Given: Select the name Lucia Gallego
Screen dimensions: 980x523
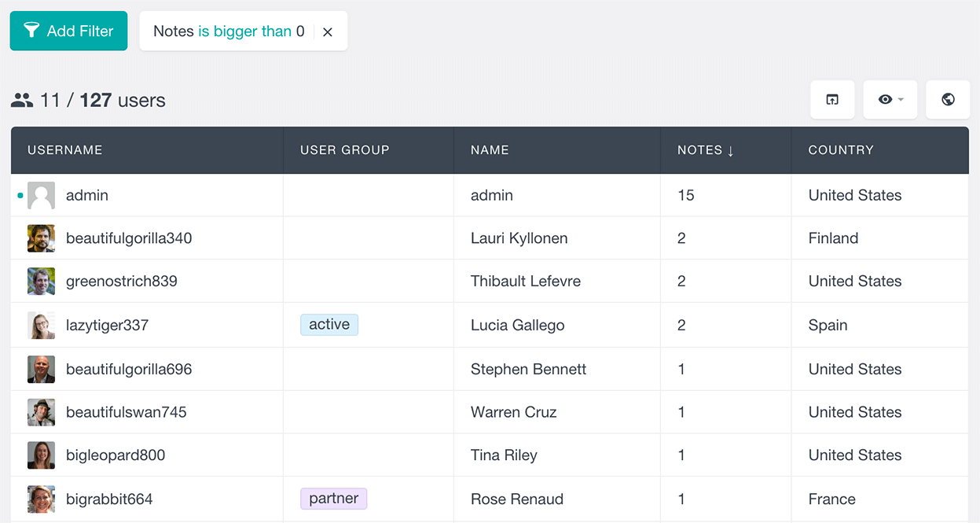Looking at the screenshot, I should 517,325.
